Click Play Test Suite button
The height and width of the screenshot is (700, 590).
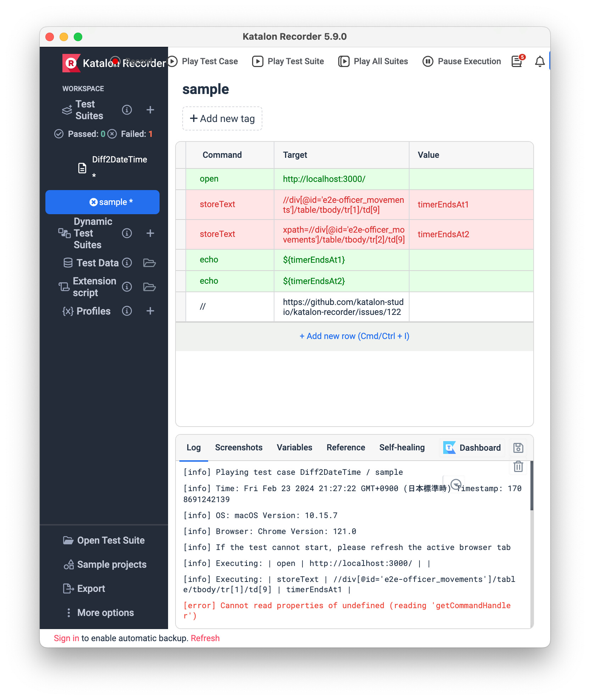pyautogui.click(x=288, y=61)
